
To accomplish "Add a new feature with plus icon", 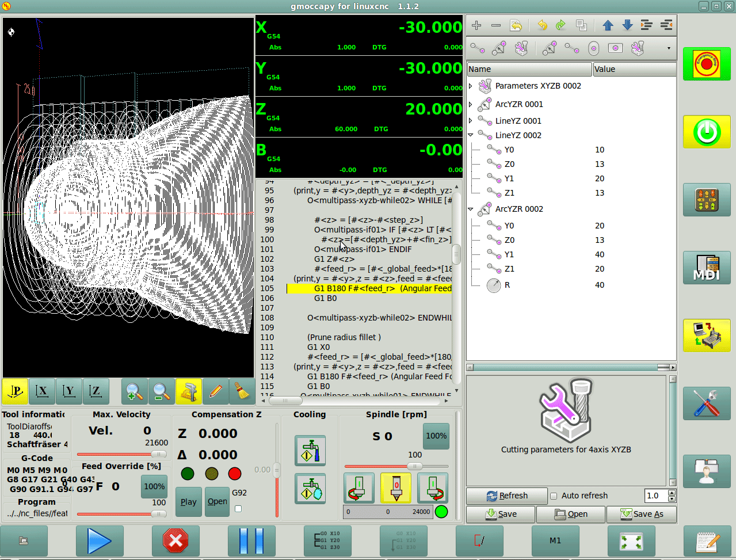I will click(x=476, y=25).
